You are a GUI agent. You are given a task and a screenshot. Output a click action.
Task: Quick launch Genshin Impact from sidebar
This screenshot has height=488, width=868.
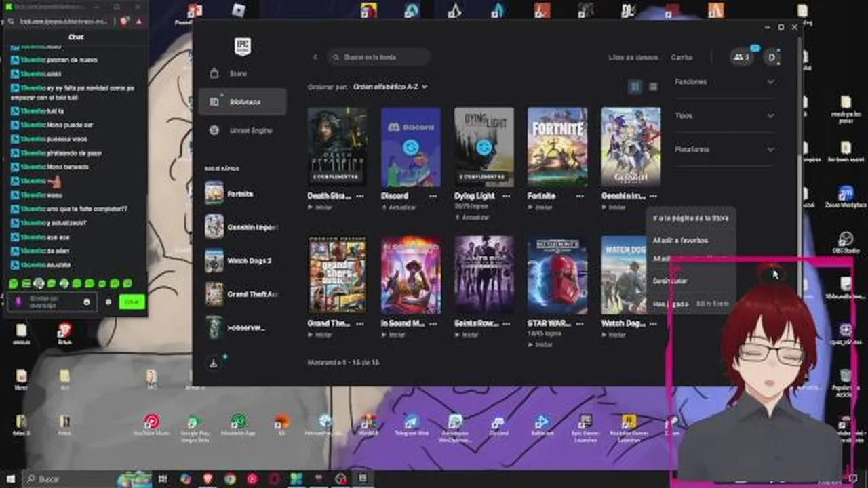pos(242,227)
